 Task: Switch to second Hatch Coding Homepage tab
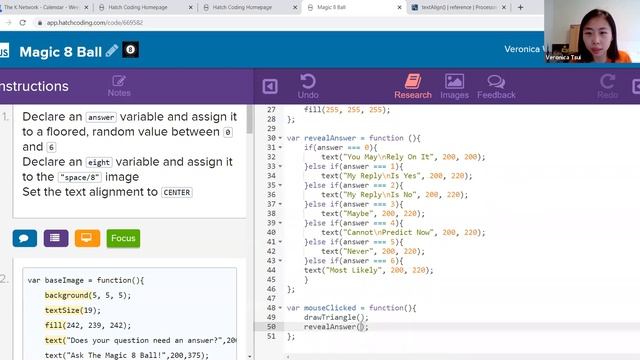[249, 7]
